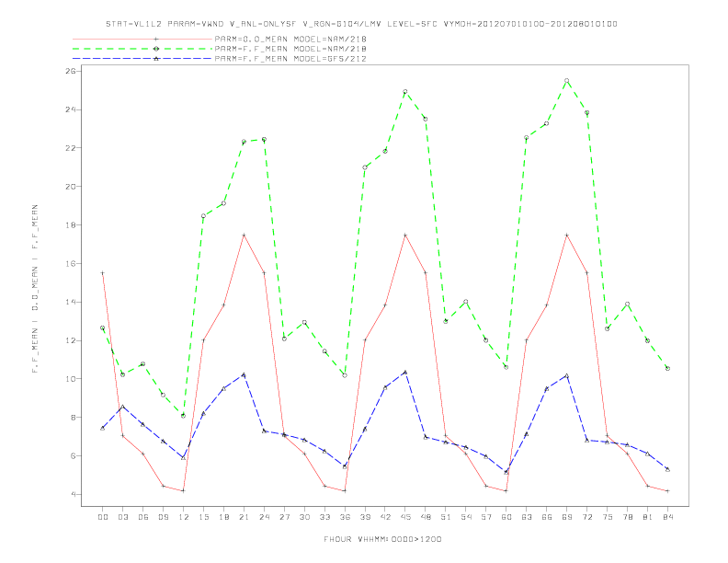Click x-axis tick label 66
The width and height of the screenshot is (728, 563).
click(547, 517)
